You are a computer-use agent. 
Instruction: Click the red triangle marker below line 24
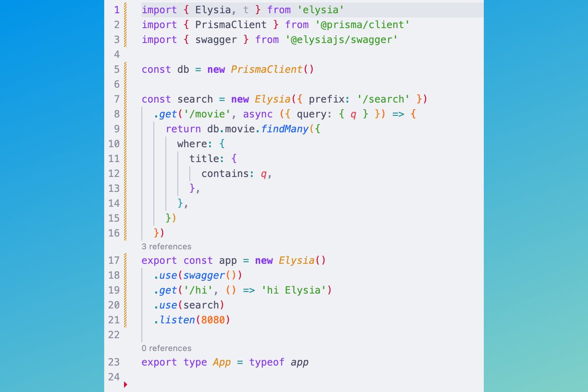[125, 385]
